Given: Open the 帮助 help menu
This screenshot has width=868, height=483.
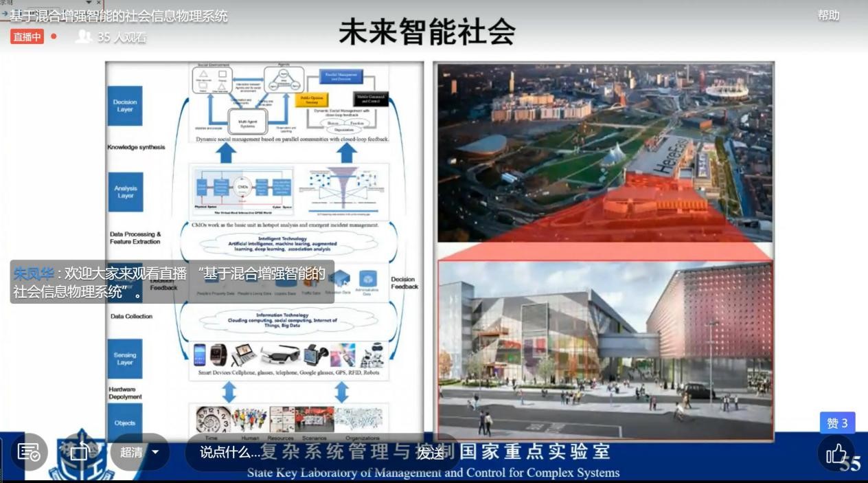Looking at the screenshot, I should coord(828,15).
